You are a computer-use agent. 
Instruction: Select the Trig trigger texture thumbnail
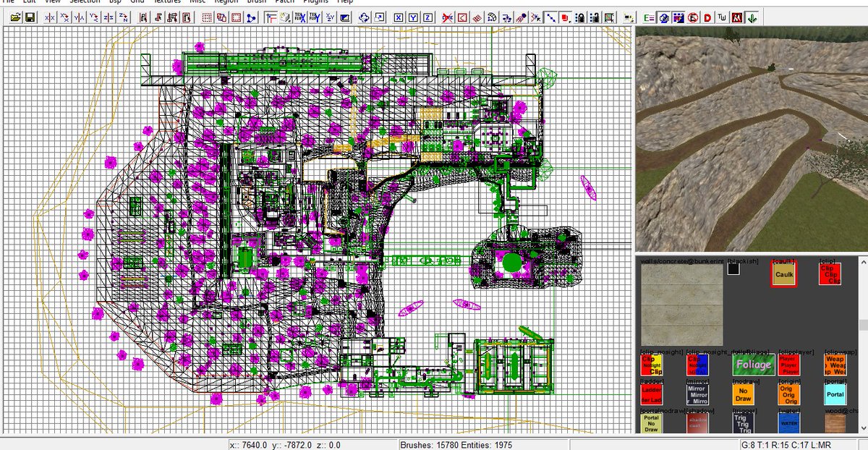[743, 423]
